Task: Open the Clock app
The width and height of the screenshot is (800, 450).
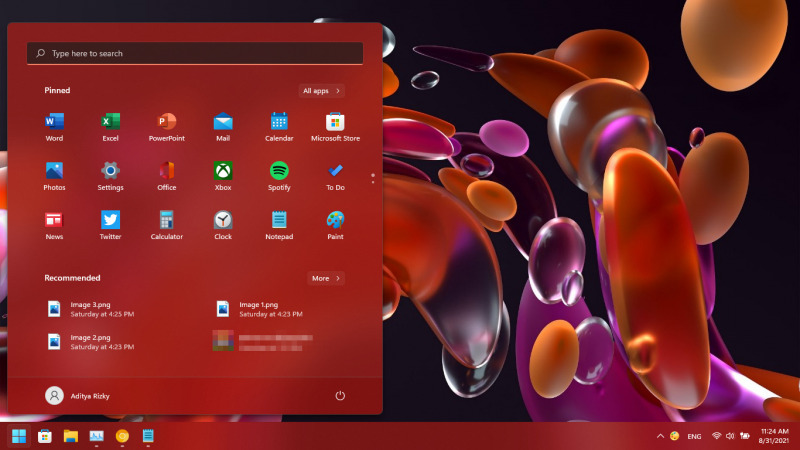Action: [223, 225]
